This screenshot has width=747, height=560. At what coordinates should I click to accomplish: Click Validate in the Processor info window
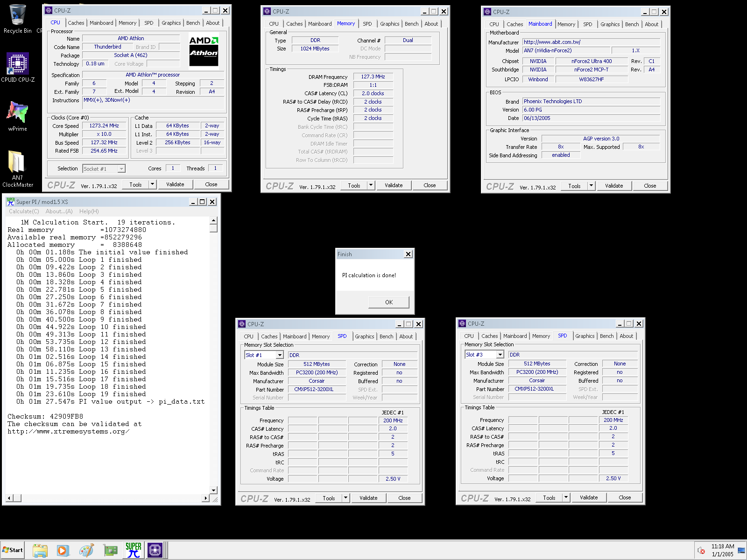coord(175,184)
